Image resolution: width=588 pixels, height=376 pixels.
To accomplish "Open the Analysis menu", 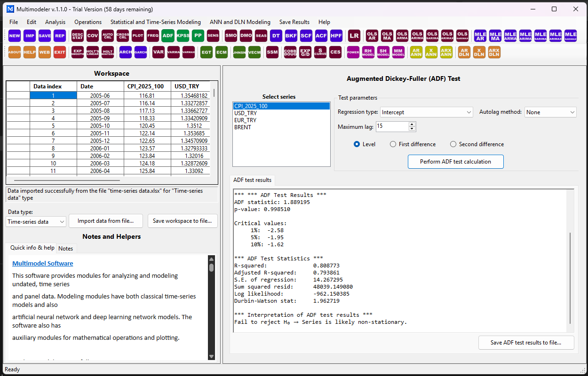I will [56, 22].
